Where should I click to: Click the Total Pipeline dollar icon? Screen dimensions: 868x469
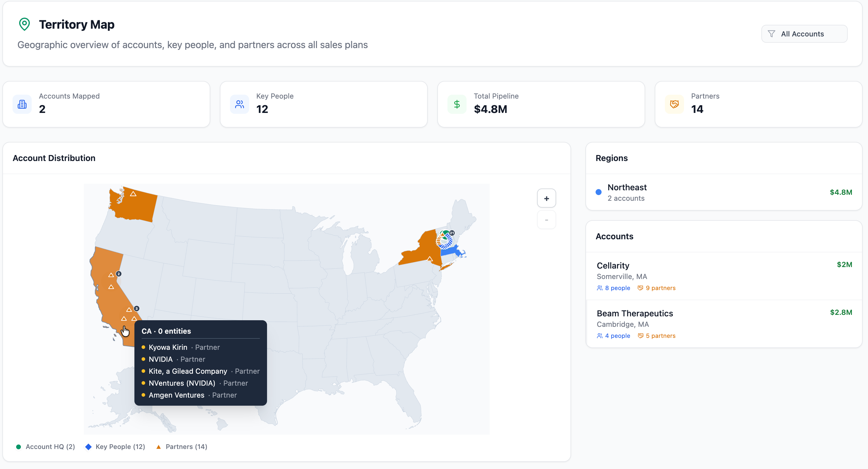tap(457, 104)
